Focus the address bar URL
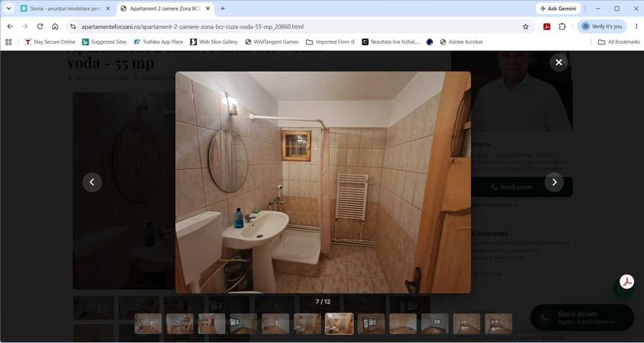 point(192,26)
